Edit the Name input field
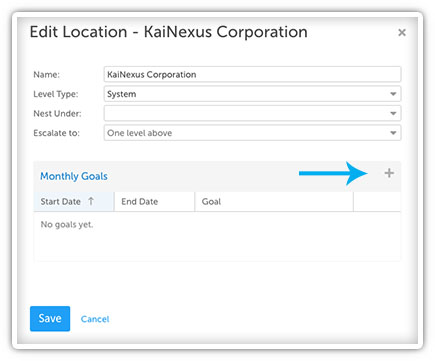435x361 pixels. 252,74
